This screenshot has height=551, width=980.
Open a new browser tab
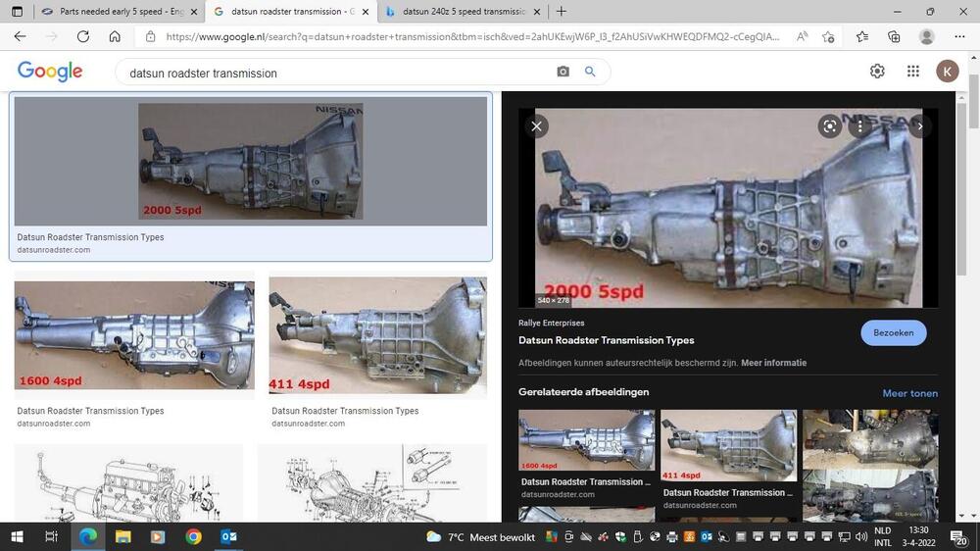coord(562,11)
